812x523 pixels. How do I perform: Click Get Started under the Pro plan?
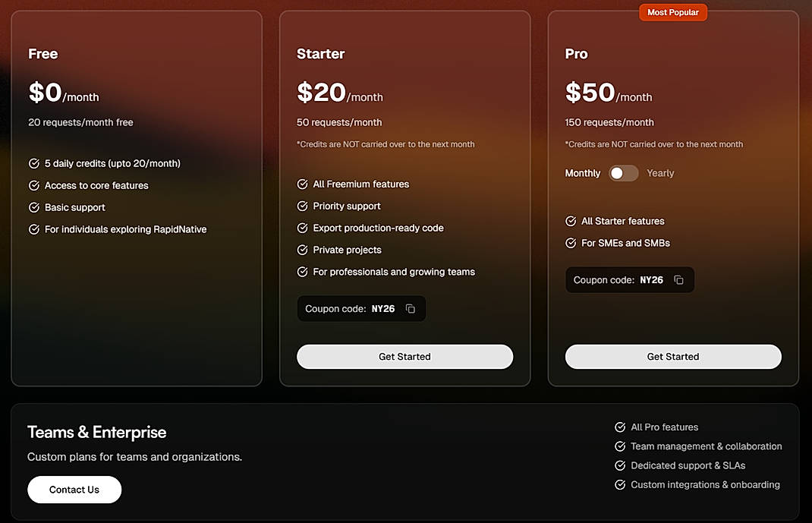(672, 356)
